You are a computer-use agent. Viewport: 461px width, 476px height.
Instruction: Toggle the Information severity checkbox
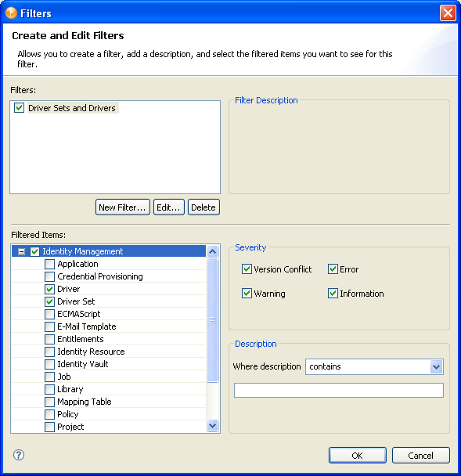pyautogui.click(x=333, y=294)
